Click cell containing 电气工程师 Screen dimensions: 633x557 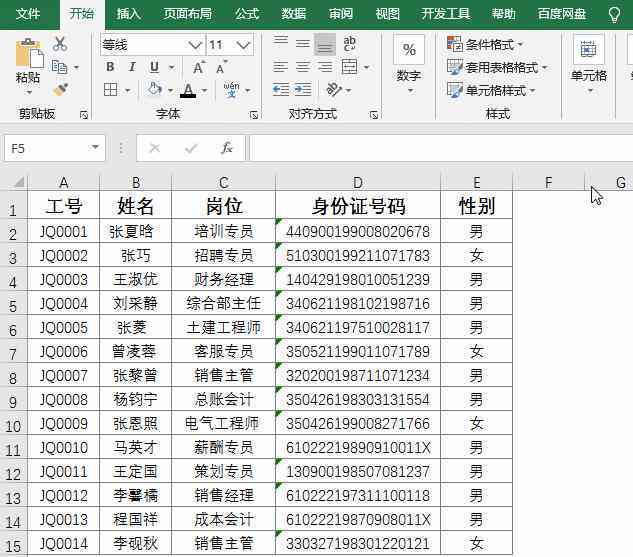click(224, 423)
